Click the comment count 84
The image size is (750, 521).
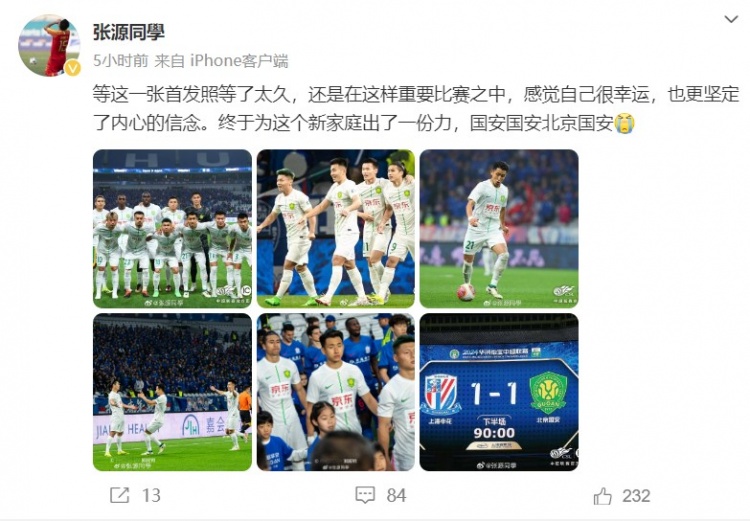pyautogui.click(x=397, y=496)
